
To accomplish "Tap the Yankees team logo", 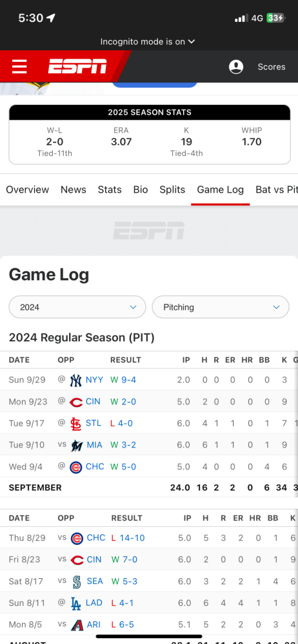I will point(75,380).
